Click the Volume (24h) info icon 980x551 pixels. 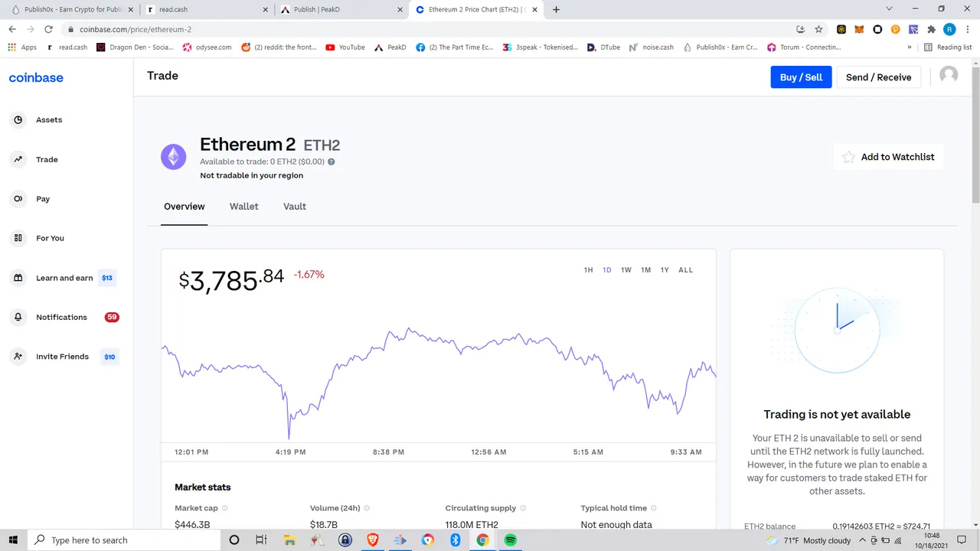(x=367, y=508)
